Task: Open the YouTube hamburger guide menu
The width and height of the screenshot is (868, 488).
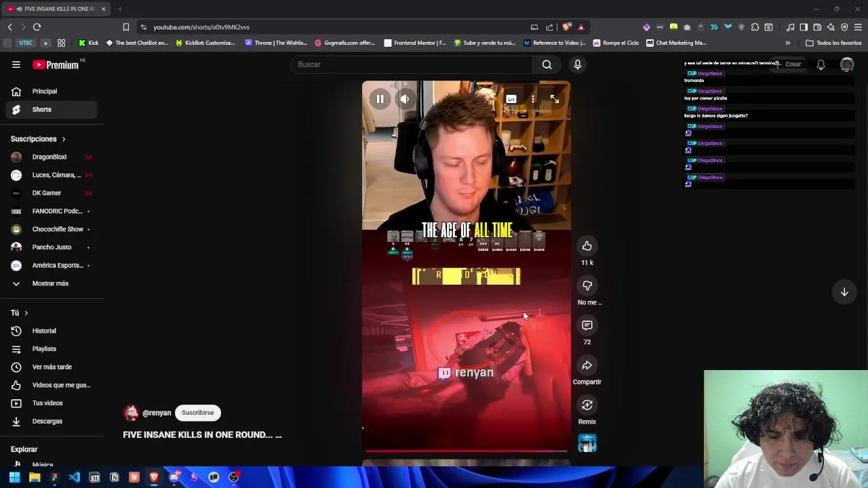Action: pyautogui.click(x=16, y=64)
